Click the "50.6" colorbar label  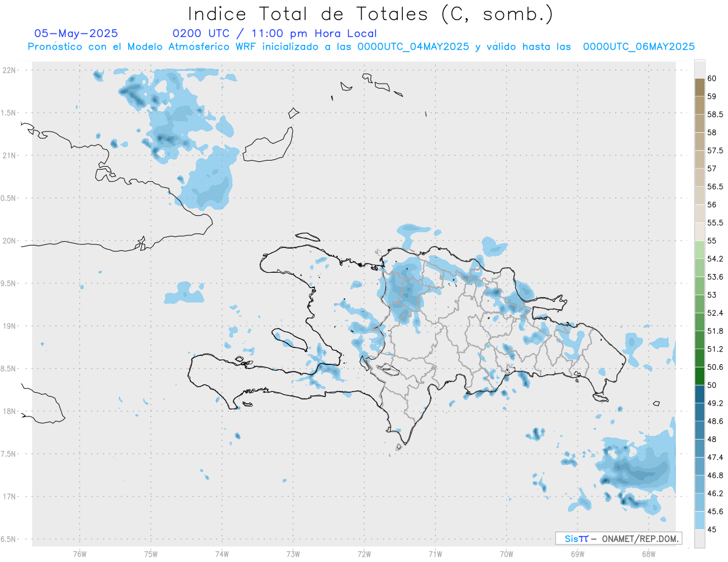[x=715, y=367]
